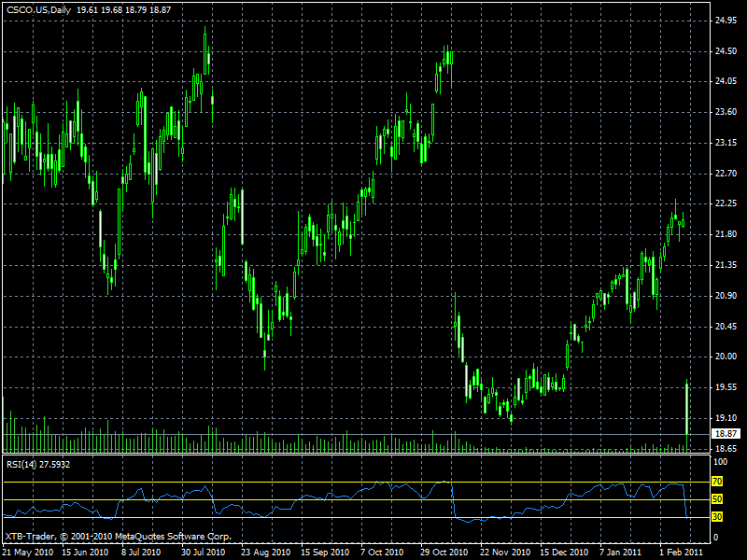
Task: Click the 22.25 price axis label
Action: 726,203
